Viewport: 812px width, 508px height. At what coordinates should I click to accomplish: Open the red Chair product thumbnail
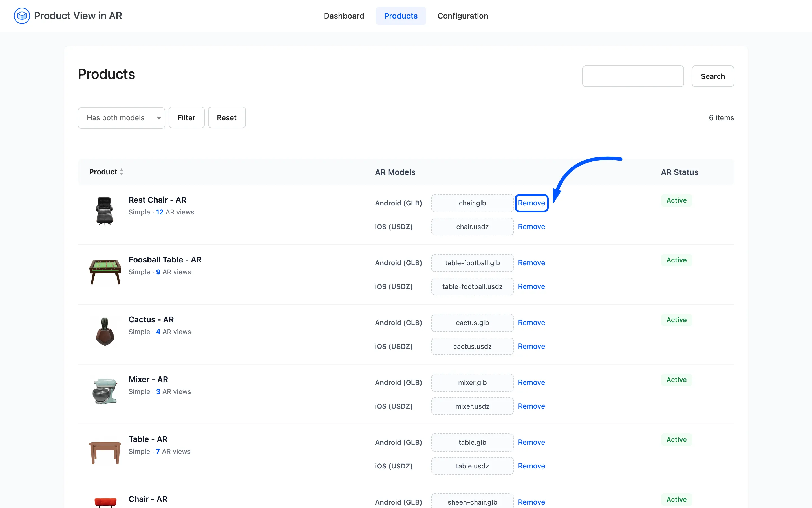[105, 502]
